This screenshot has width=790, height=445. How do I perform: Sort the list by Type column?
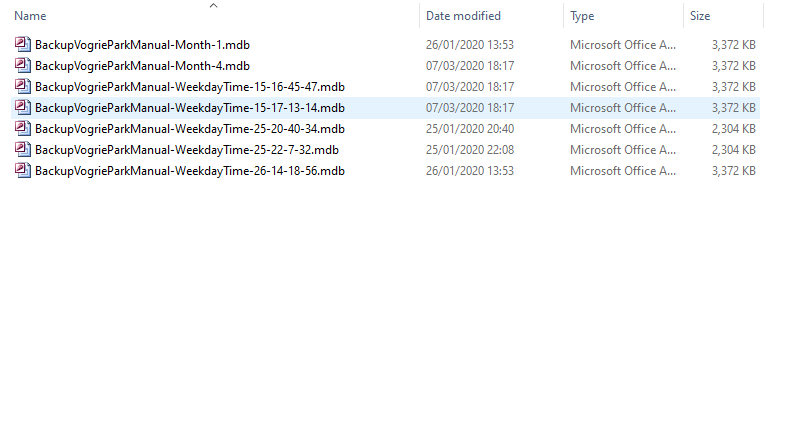pyautogui.click(x=582, y=16)
